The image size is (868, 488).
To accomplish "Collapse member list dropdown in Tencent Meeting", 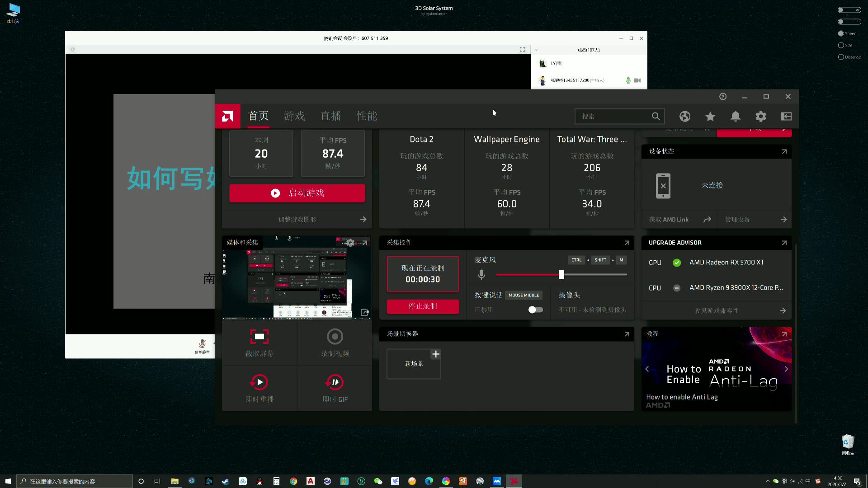I will (536, 50).
